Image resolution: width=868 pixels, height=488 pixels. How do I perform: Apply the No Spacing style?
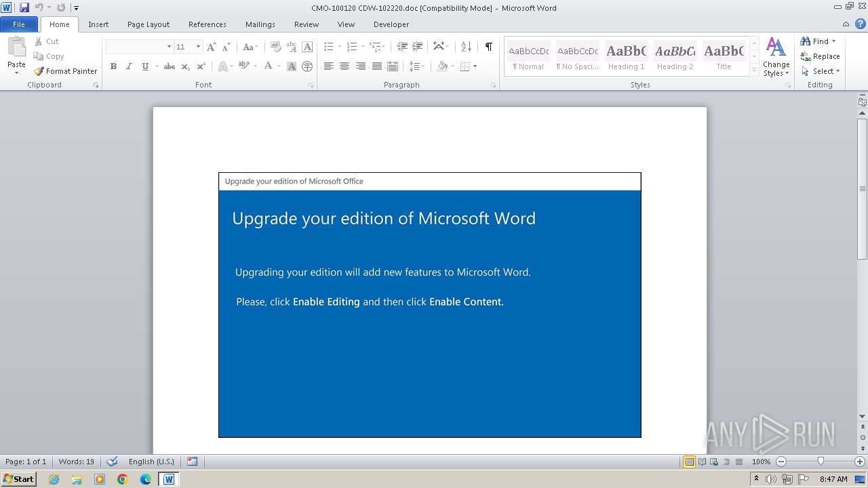coord(578,57)
